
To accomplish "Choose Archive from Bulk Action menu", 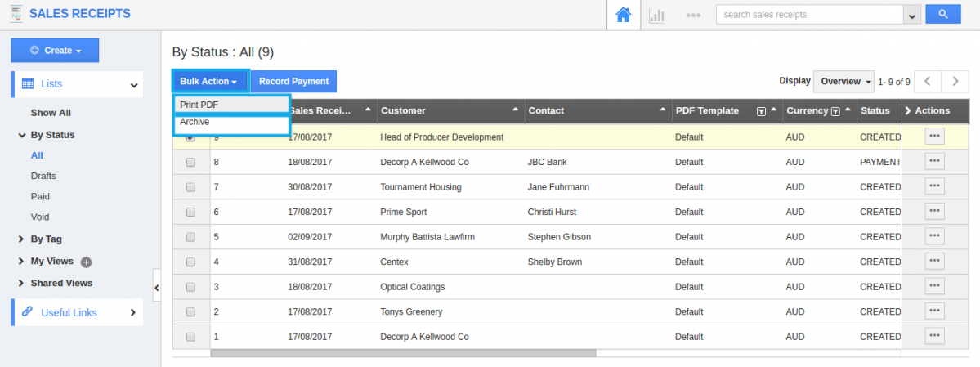I will coord(231,123).
